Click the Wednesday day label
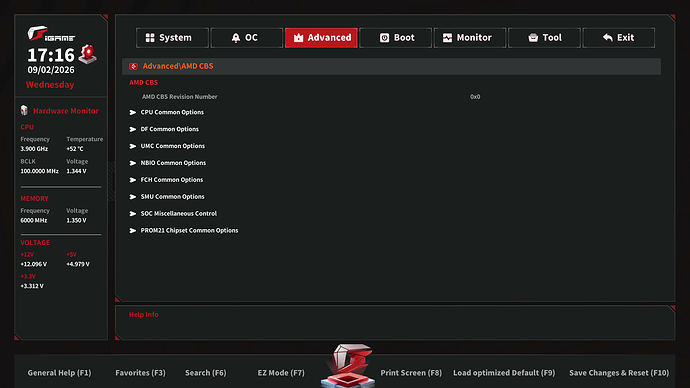This screenshot has height=388, width=690. [50, 84]
